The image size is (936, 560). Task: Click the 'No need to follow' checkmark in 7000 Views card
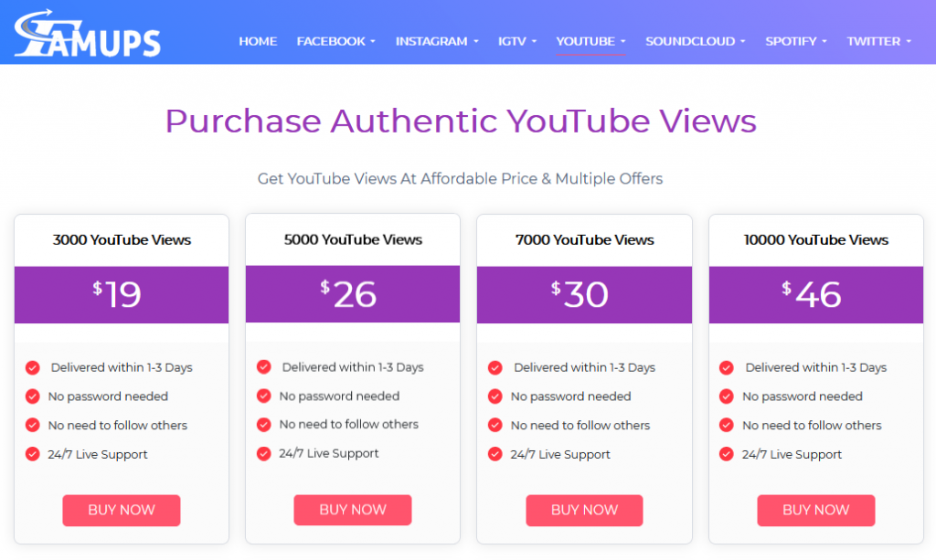[x=495, y=425]
